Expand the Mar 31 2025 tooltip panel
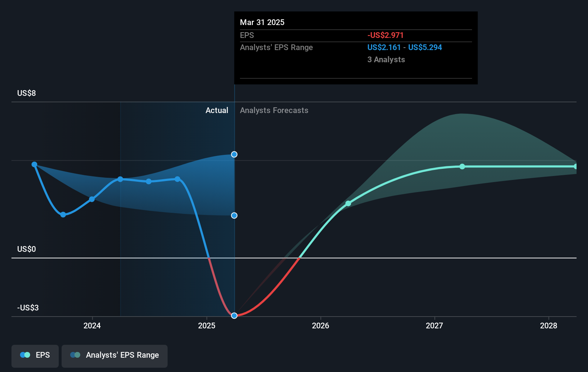The image size is (588, 372). (356, 48)
